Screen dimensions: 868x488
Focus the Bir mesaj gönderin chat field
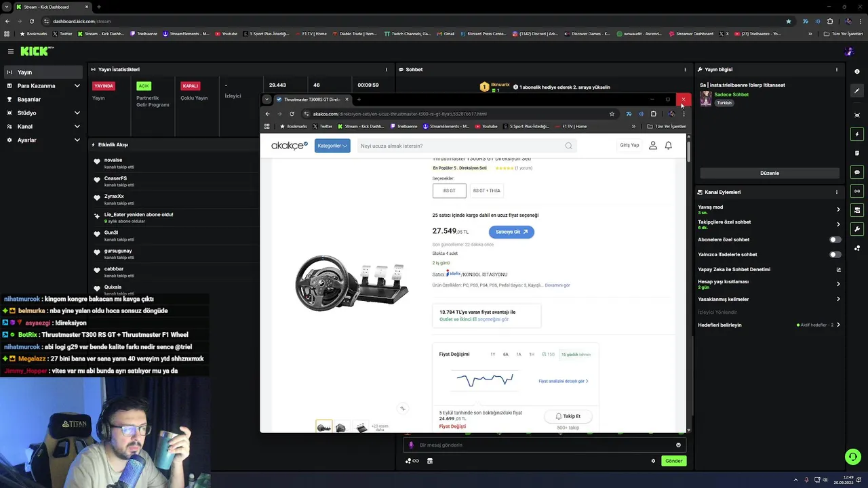point(545,445)
